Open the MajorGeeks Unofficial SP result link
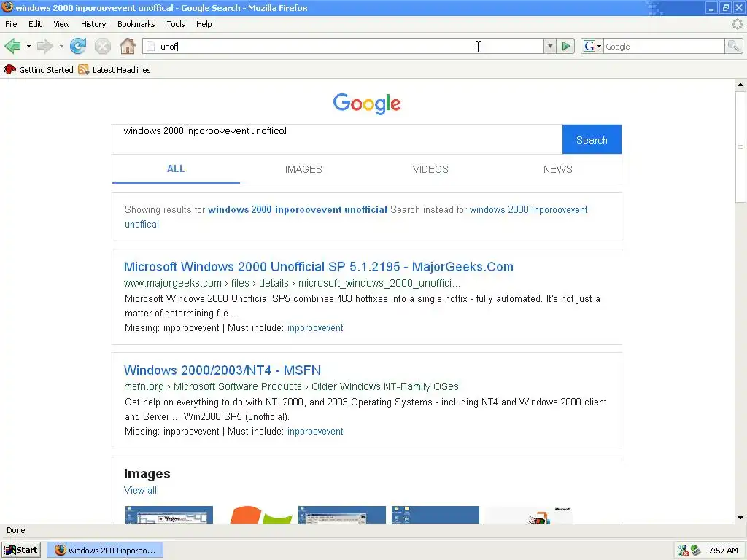 tap(319, 267)
